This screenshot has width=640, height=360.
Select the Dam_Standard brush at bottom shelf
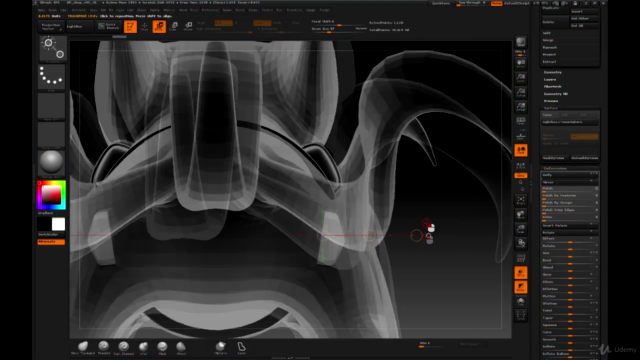(x=124, y=347)
